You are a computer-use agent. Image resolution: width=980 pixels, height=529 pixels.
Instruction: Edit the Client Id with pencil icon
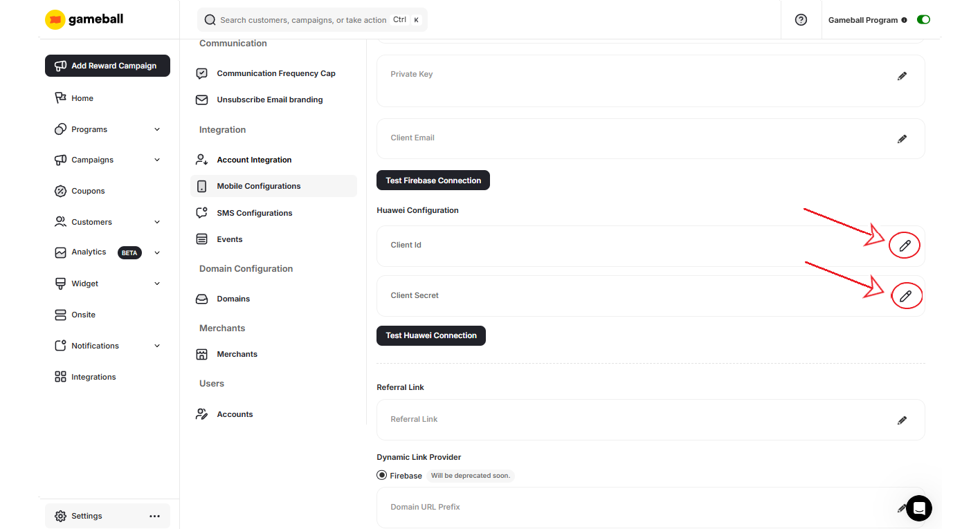905,245
